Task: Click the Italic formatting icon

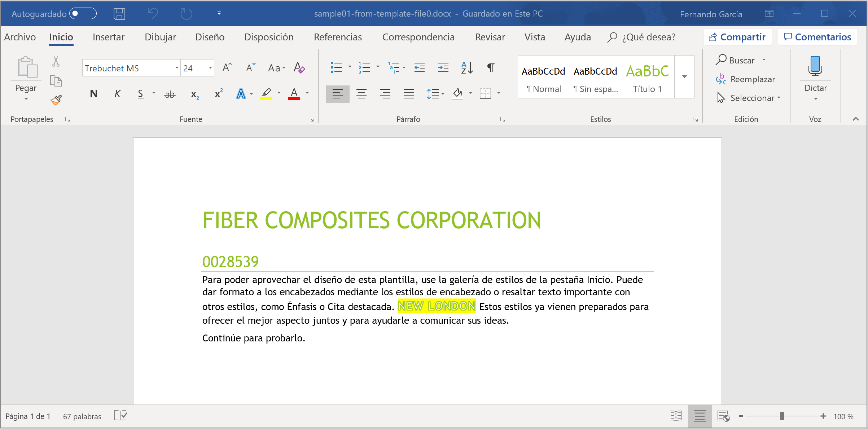Action: coord(117,93)
